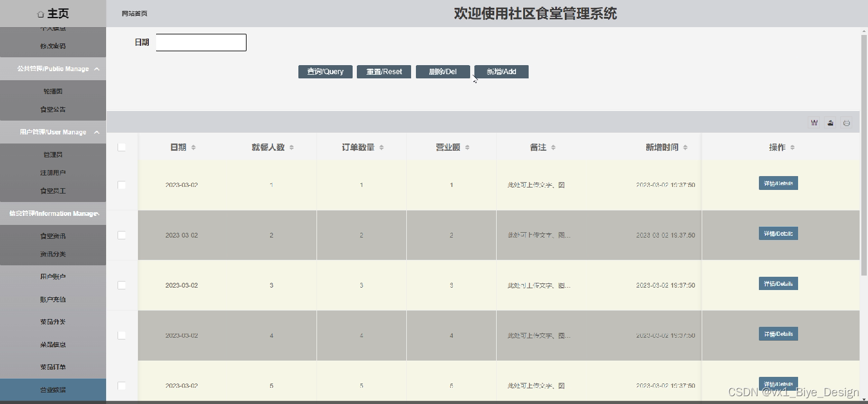
Task: Open 账户充值 in the sidebar
Action: pyautogui.click(x=53, y=300)
